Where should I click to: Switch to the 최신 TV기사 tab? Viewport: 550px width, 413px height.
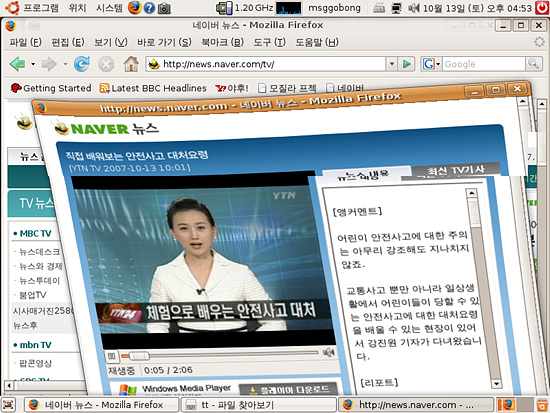click(455, 171)
